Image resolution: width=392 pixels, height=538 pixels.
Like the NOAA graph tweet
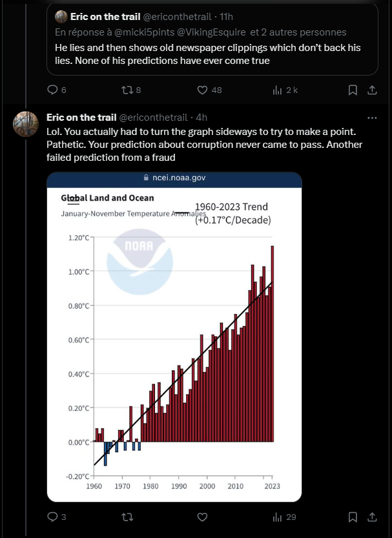(202, 517)
